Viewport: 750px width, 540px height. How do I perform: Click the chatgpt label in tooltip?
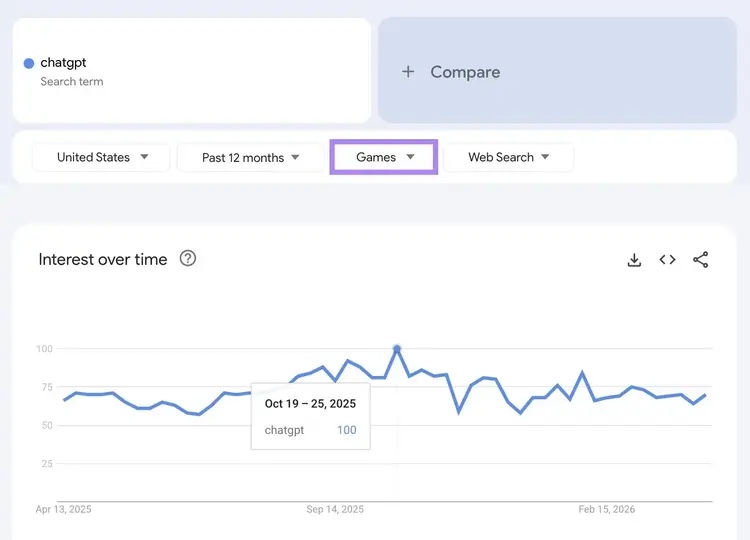click(x=284, y=430)
